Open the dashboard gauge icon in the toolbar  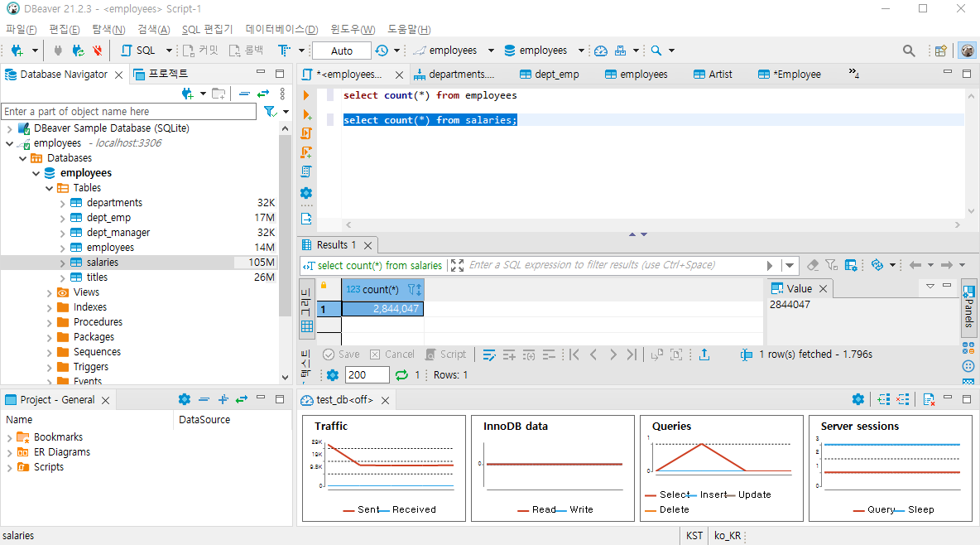tap(601, 51)
